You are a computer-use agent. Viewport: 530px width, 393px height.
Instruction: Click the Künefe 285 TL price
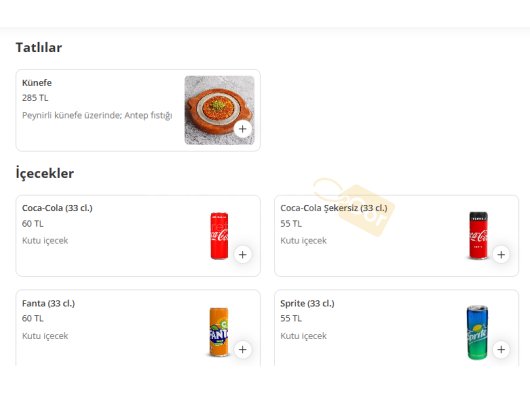35,98
